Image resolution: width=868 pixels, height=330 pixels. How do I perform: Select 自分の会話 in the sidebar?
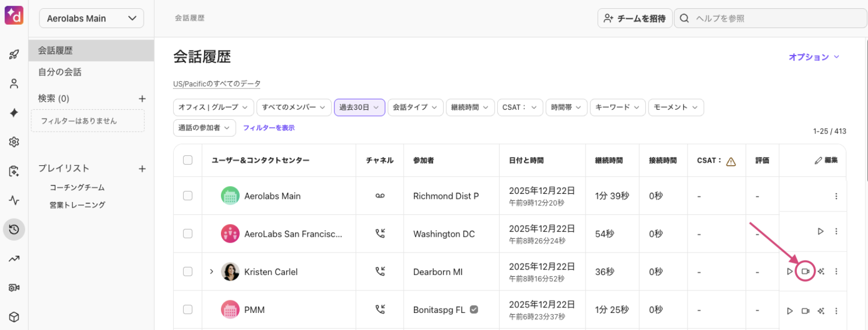tap(60, 72)
